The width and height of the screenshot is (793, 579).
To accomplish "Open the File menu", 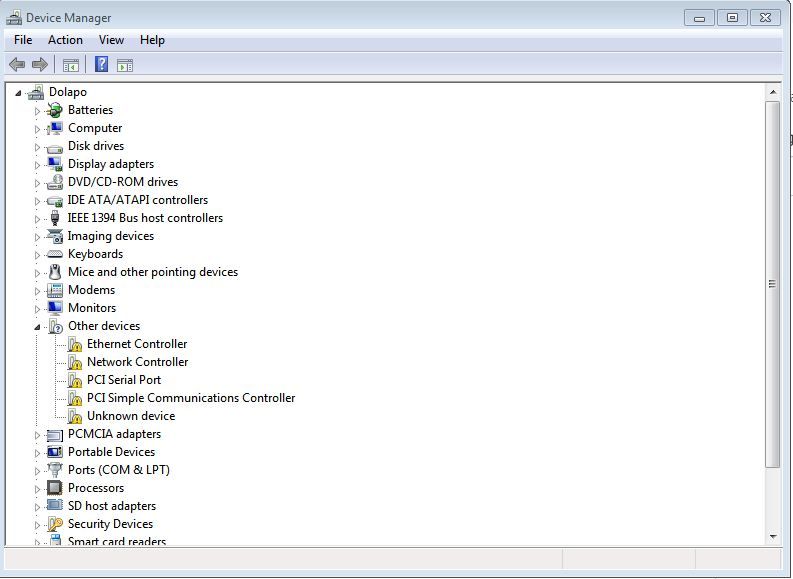I will [23, 40].
